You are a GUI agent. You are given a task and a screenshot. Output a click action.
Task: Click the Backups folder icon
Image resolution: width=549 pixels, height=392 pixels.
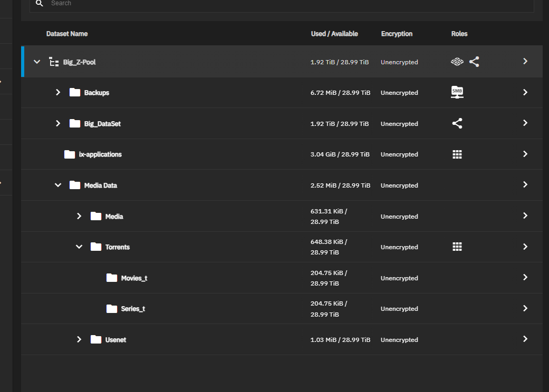(74, 92)
